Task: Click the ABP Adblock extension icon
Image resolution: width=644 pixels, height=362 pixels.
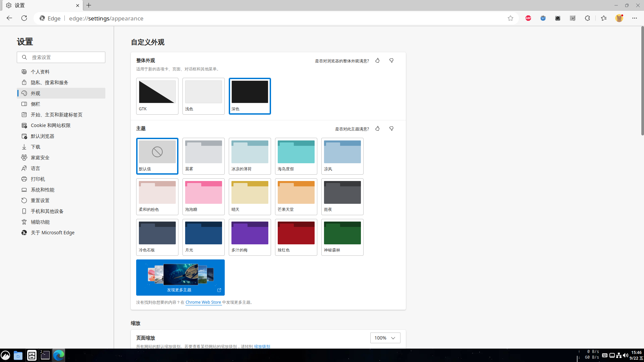Action: (x=528, y=18)
